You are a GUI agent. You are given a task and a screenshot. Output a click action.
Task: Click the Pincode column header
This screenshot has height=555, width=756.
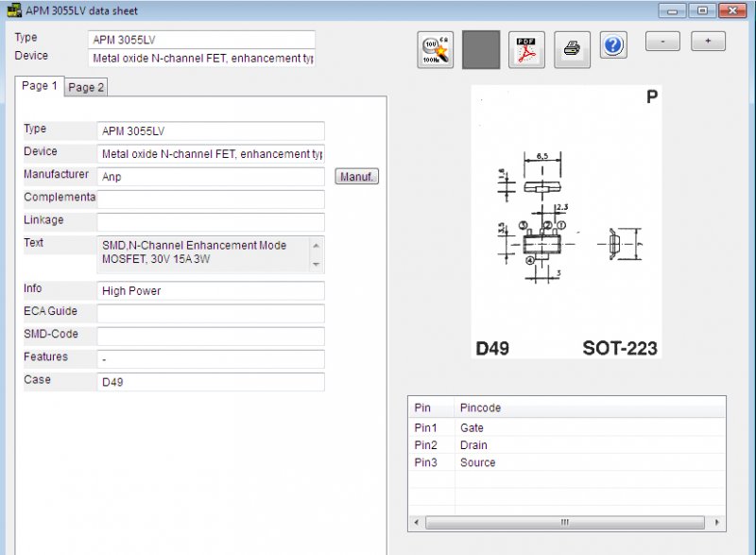coord(590,408)
